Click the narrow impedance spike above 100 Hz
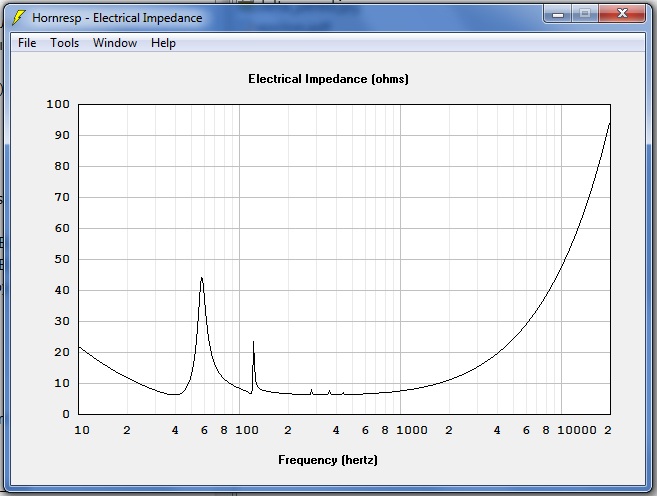The width and height of the screenshot is (657, 496). pyautogui.click(x=253, y=344)
